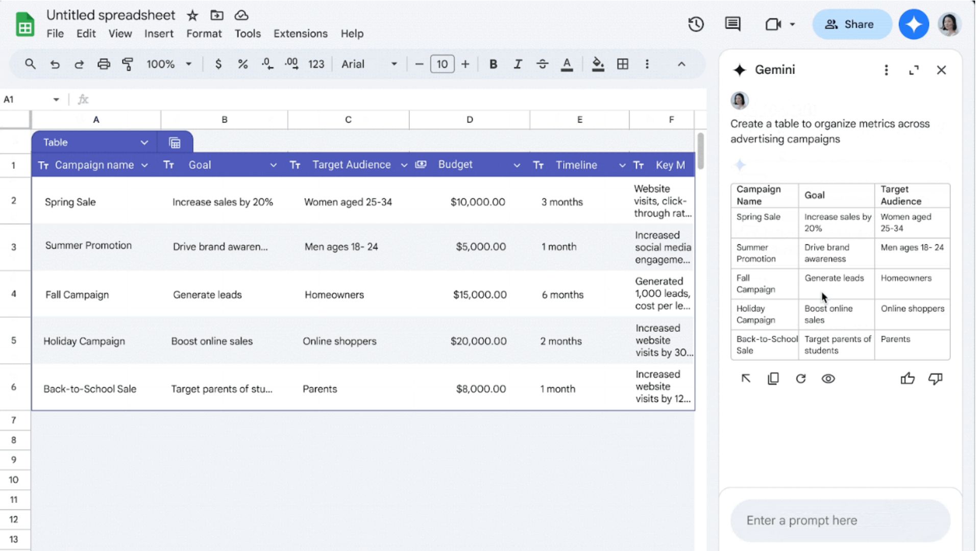Click the text color icon
Viewport: 980px width, 551px height.
coord(568,64)
